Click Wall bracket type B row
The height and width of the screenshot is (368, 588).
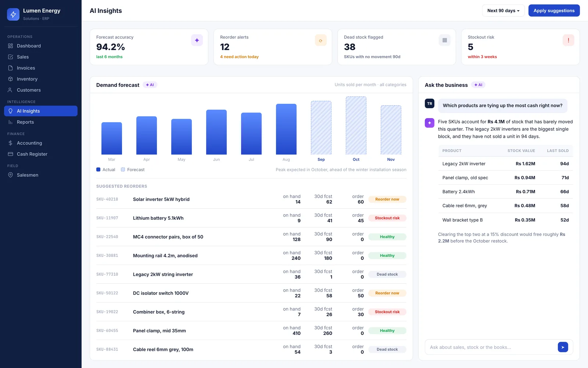pos(506,220)
